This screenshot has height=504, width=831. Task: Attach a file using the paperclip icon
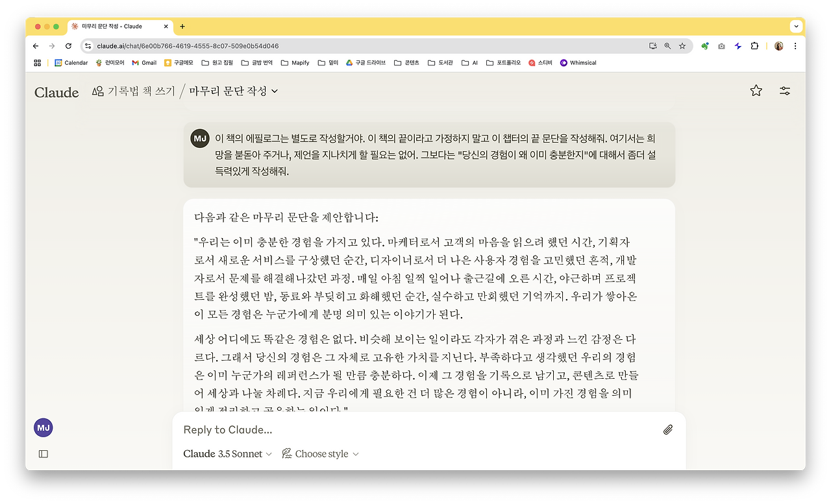[x=668, y=429]
